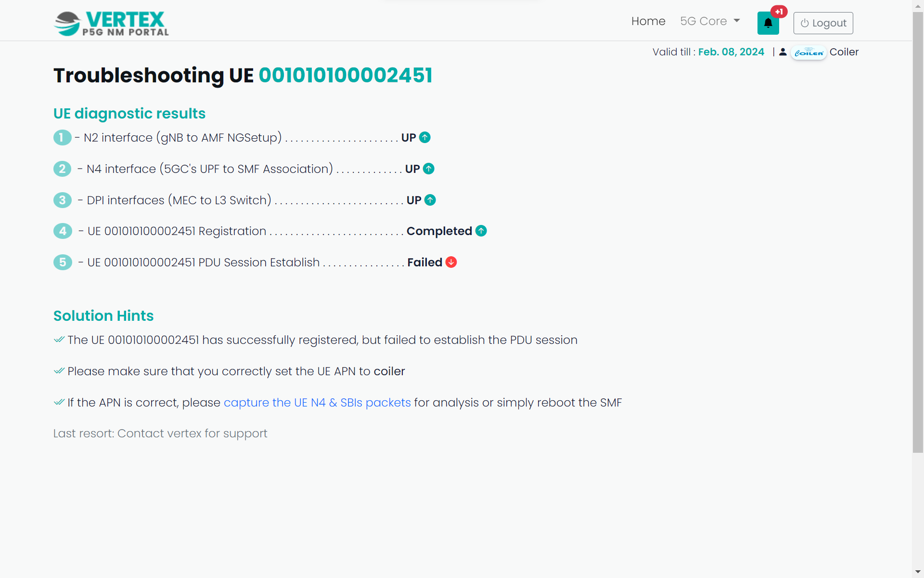Open capture the UE N4 & SBIs packets link
The image size is (924, 578).
pyautogui.click(x=317, y=403)
